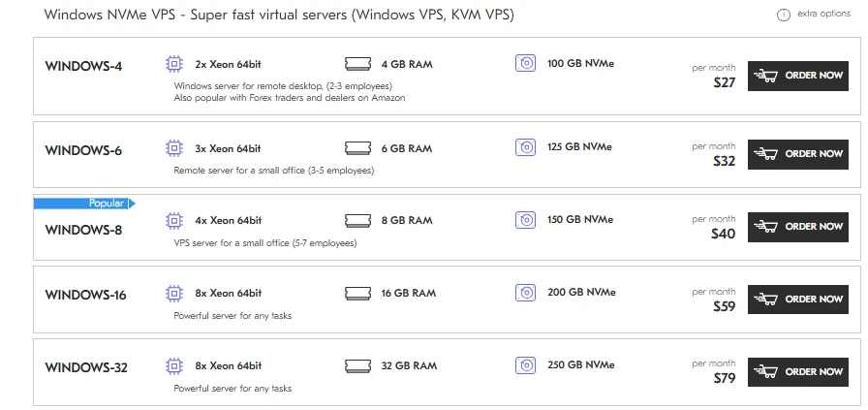Viewport: 868px width, 410px height.
Task: Order the popular WINDOWS-8 server
Action: 797,227
